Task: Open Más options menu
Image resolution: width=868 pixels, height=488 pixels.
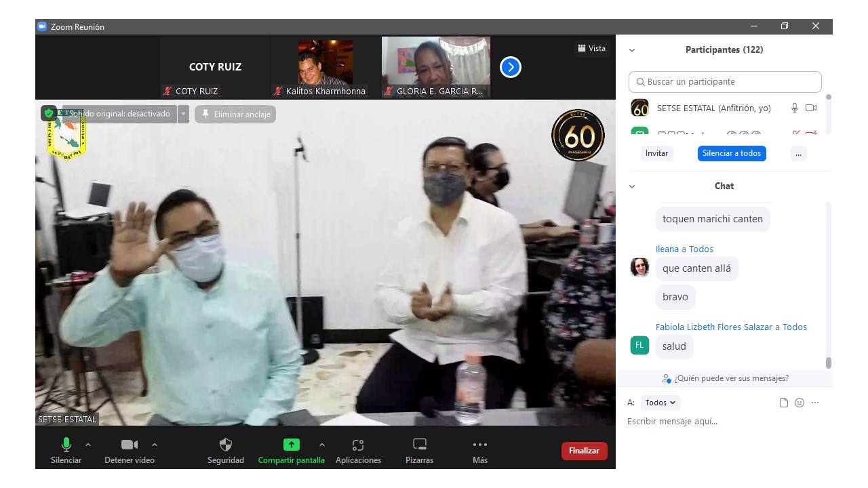Action: click(x=480, y=451)
